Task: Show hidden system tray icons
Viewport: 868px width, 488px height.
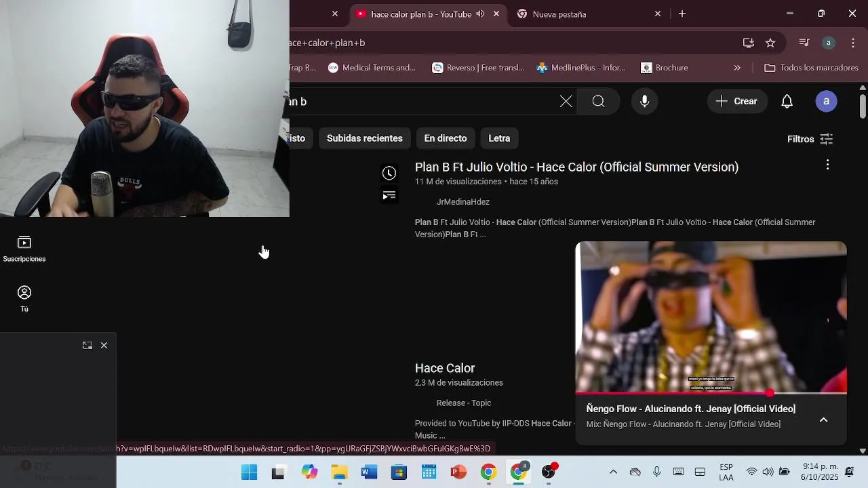Action: 613,472
